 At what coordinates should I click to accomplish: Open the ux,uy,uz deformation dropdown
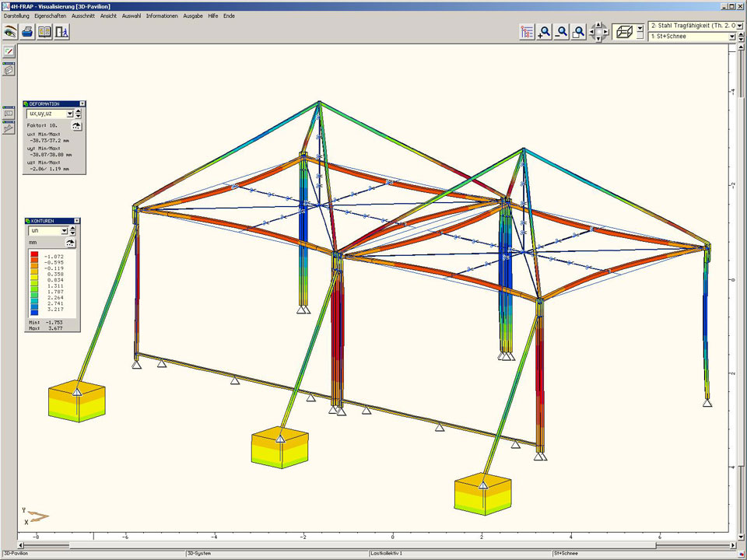[69, 114]
